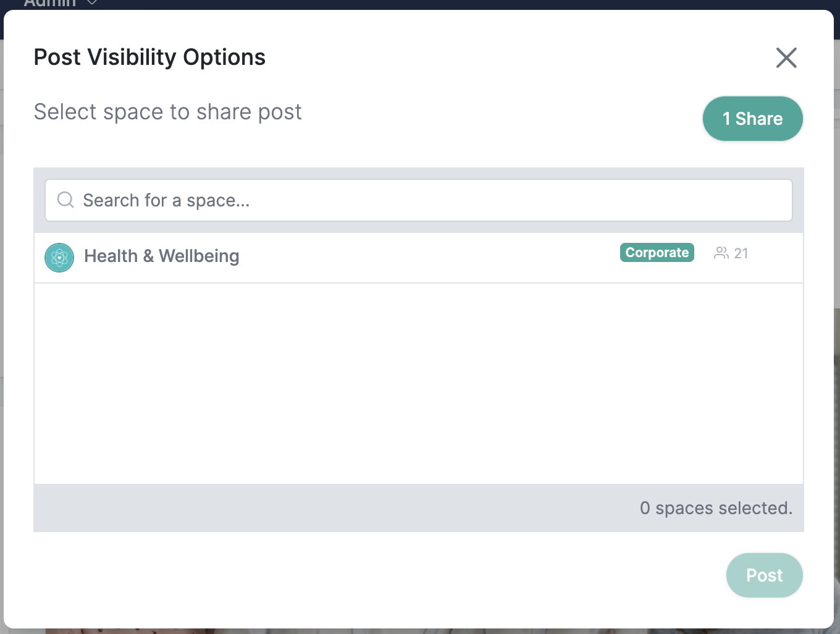Expand the Admin chevron behind the dialog
Viewport: 840px width, 634px height.
pos(92,3)
